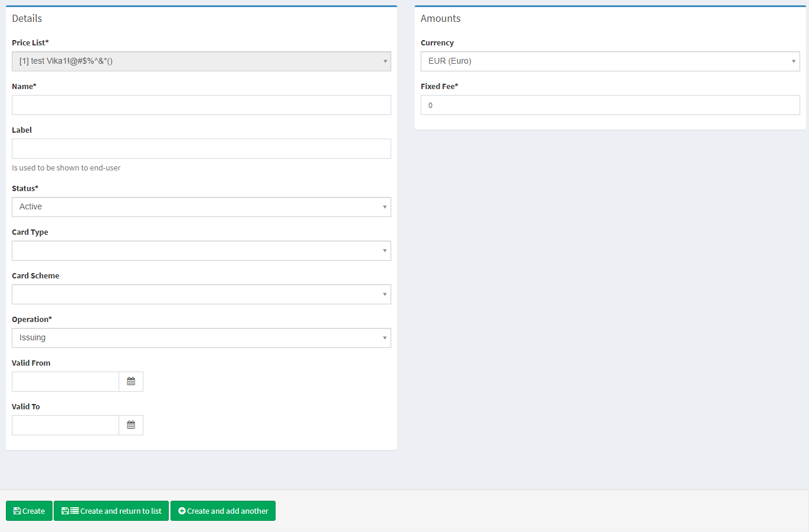
Task: Expand the Status dropdown
Action: tap(201, 207)
